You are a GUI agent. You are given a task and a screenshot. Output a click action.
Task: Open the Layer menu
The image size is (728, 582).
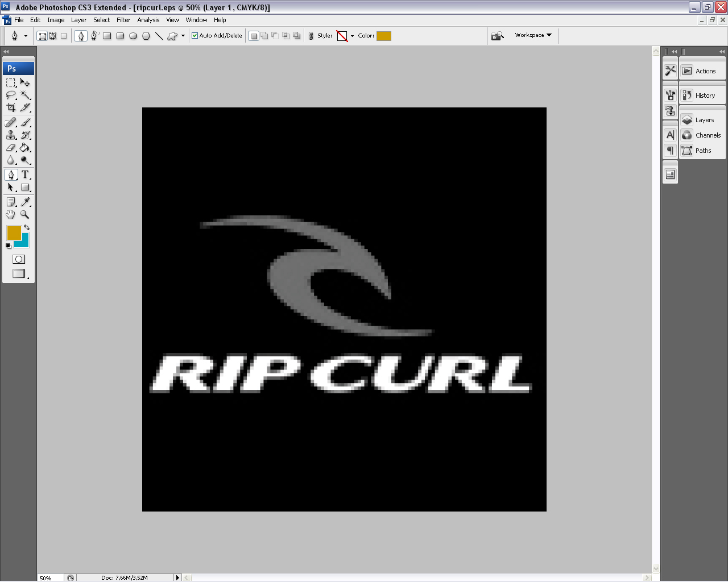pos(78,20)
